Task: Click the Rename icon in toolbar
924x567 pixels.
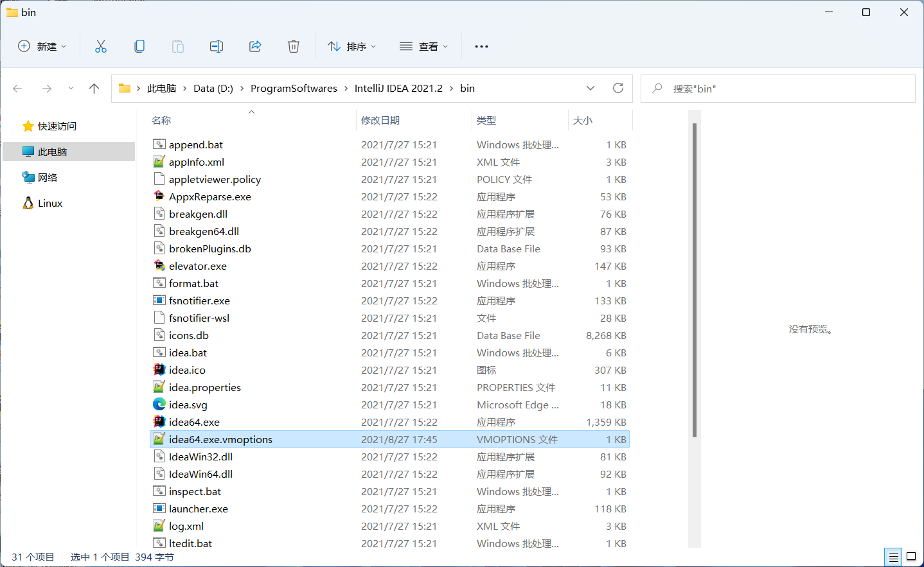Action: click(x=217, y=46)
